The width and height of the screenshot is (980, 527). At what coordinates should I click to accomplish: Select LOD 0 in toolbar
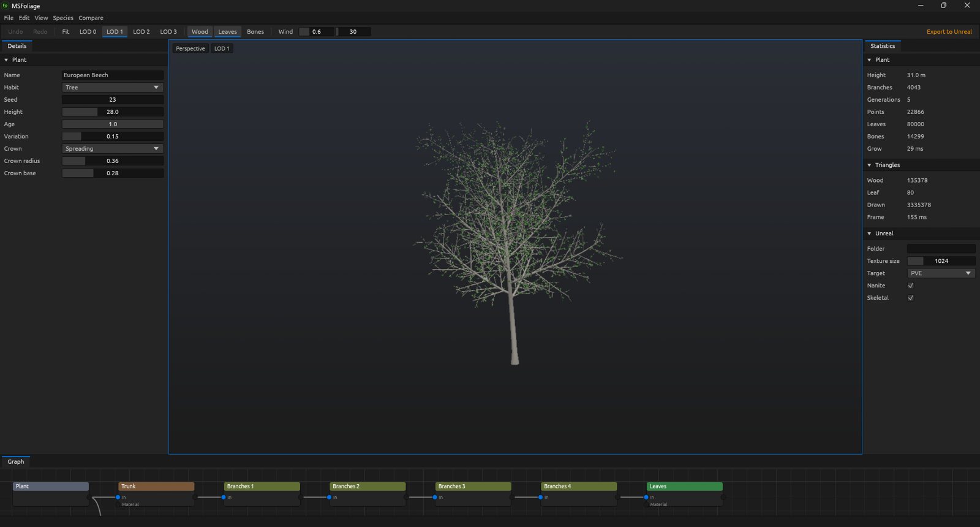coord(88,32)
